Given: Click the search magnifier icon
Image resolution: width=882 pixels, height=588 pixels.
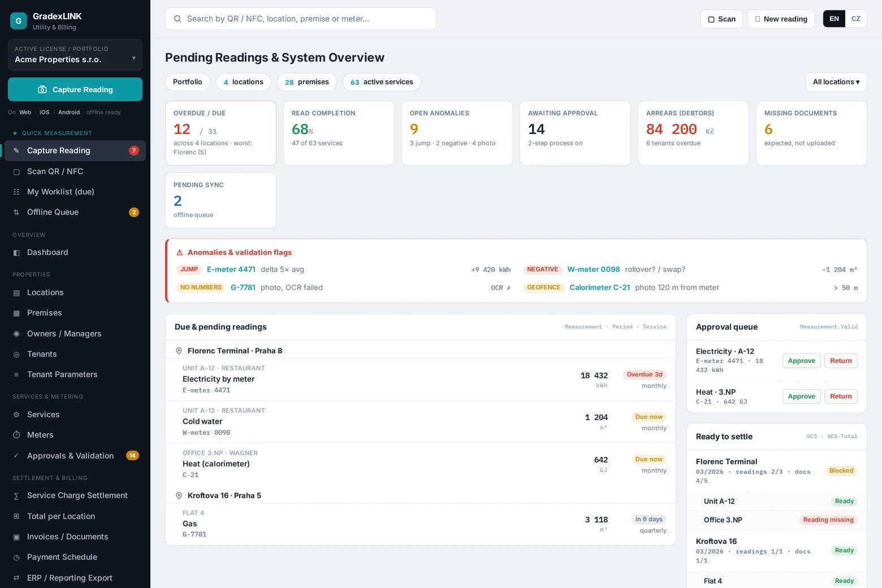Looking at the screenshot, I should tap(178, 19).
